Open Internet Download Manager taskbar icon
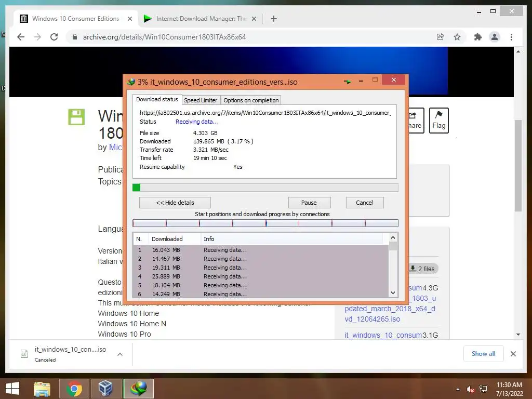The image size is (532, 399). click(x=139, y=389)
